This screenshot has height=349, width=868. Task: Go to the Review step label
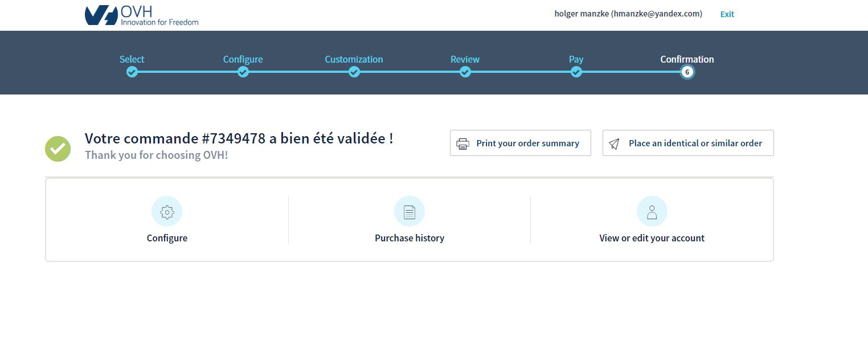point(465,59)
